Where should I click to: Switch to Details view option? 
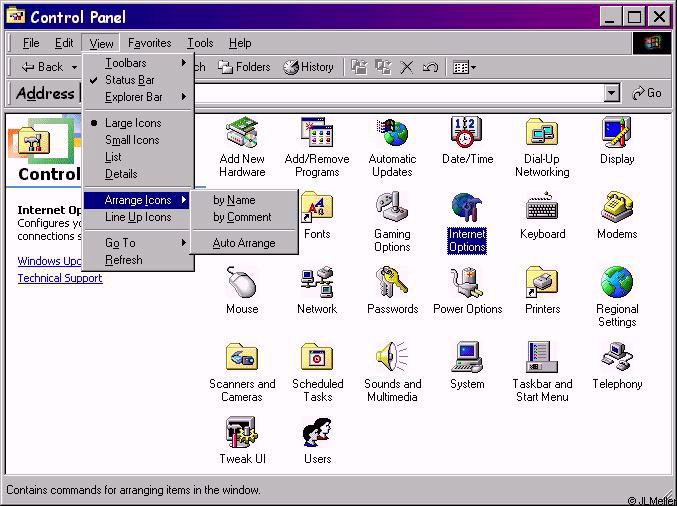click(138, 174)
